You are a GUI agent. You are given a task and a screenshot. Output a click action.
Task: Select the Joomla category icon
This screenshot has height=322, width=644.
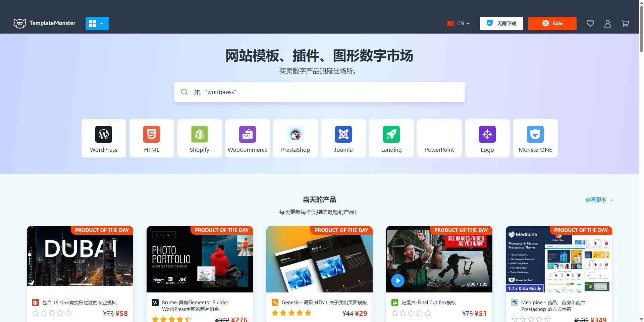coord(343,134)
